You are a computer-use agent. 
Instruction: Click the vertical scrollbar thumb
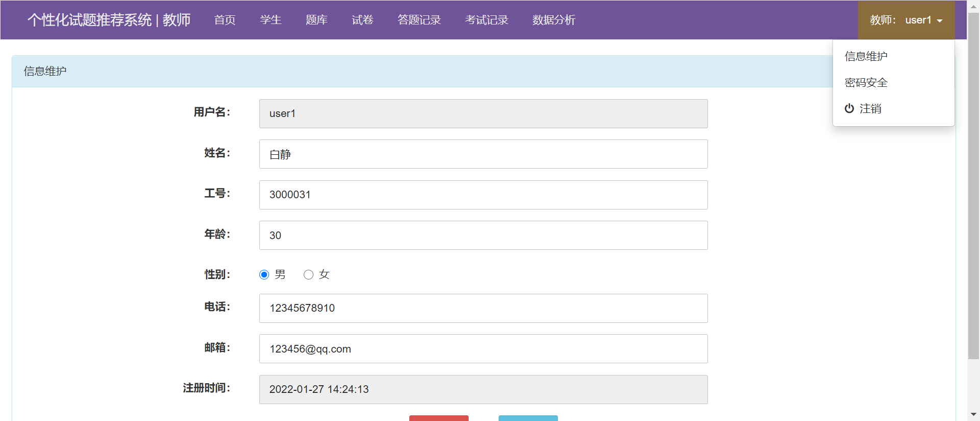click(x=973, y=186)
